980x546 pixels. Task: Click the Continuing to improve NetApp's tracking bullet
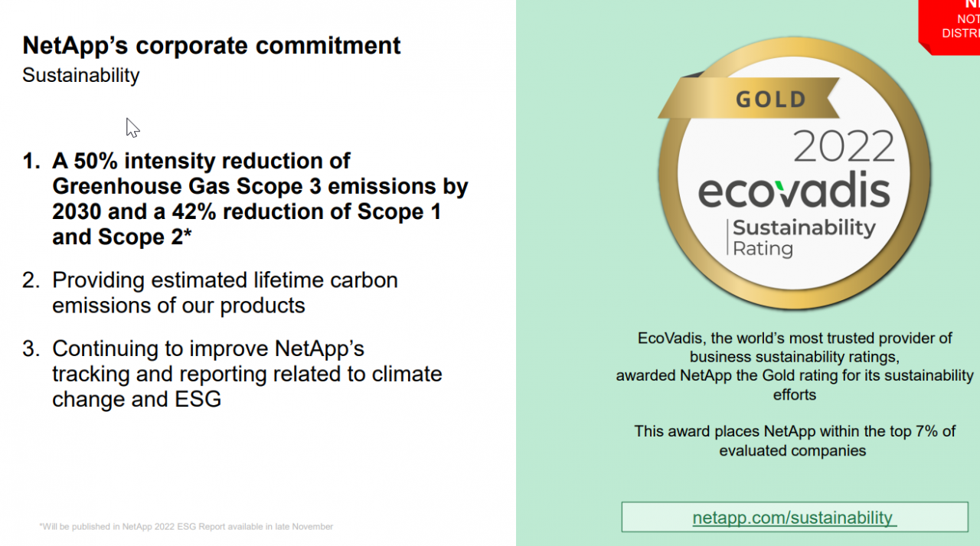coord(247,374)
